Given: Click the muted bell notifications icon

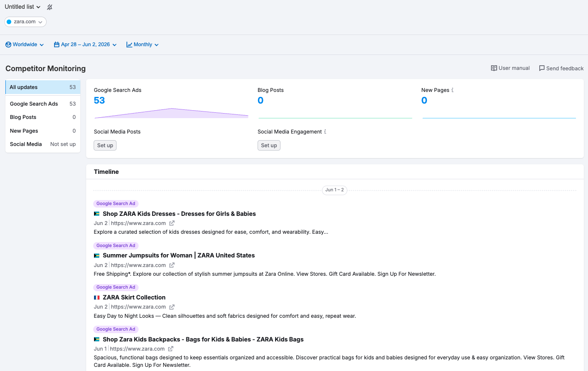Looking at the screenshot, I should click(x=50, y=7).
